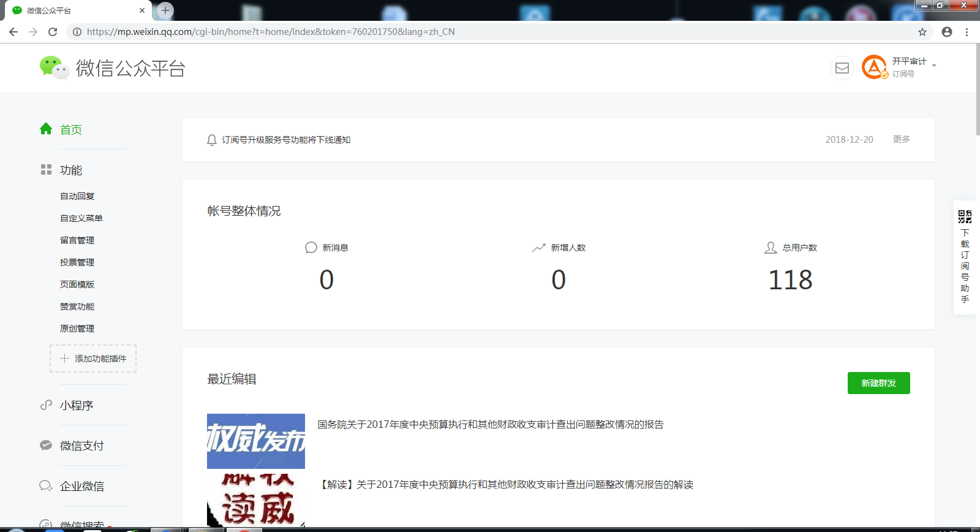Open 自动回复 menu item
The width and height of the screenshot is (980, 532).
(x=77, y=196)
